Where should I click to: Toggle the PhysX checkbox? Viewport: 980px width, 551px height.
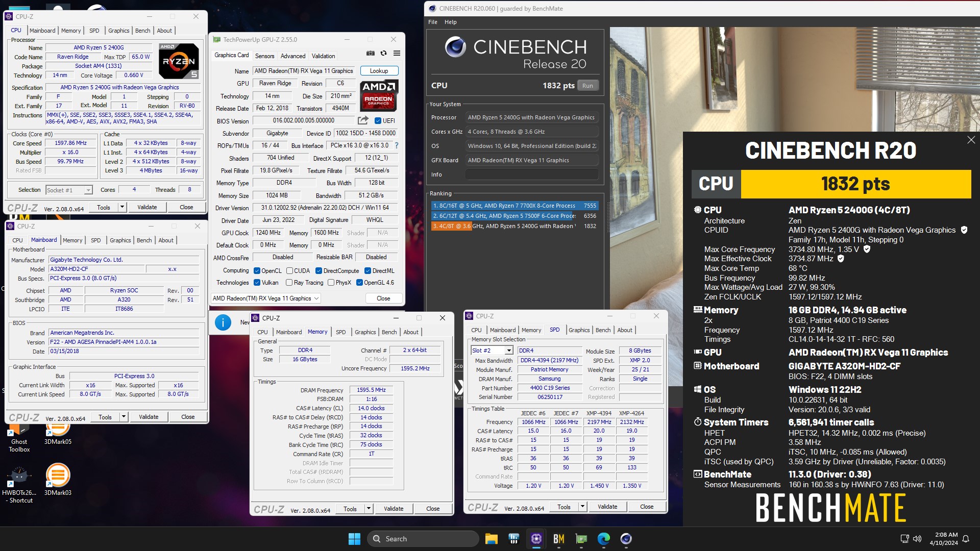click(x=331, y=283)
